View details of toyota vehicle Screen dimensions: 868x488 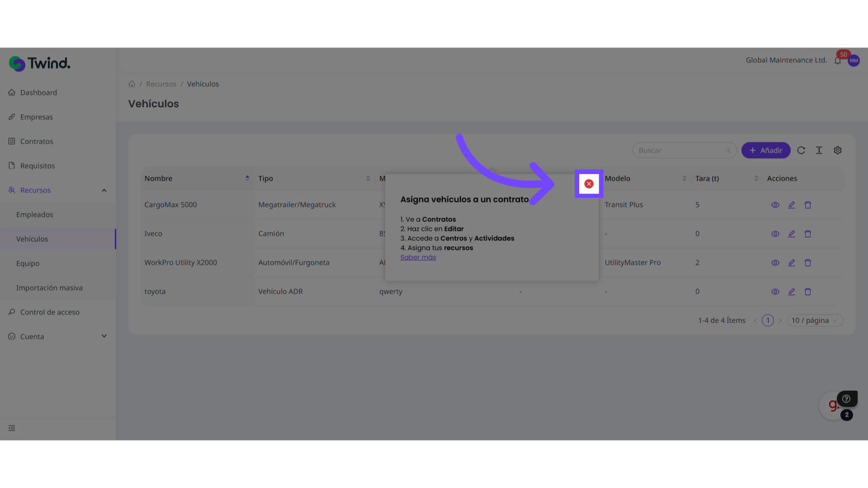click(775, 292)
